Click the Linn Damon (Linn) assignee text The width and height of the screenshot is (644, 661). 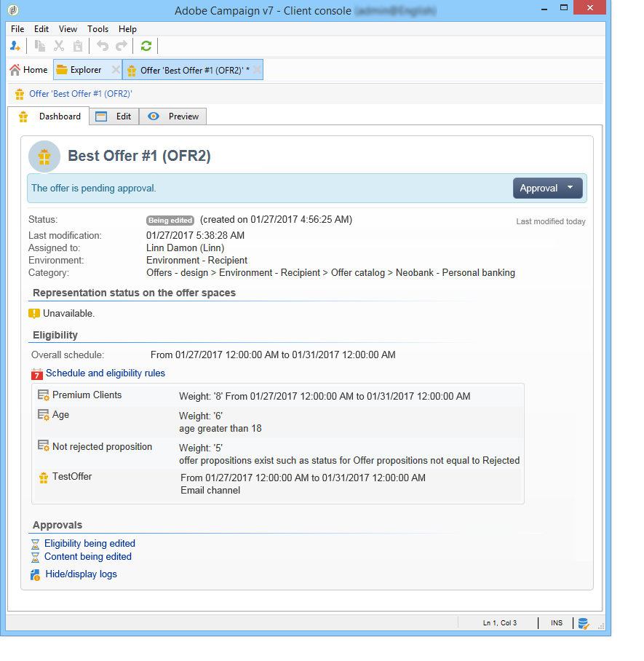(x=185, y=248)
